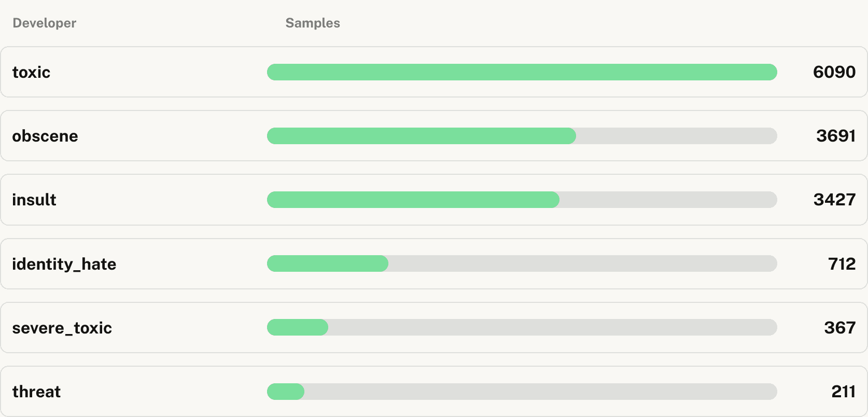Click the 3427 sample count
This screenshot has width=868, height=417.
[834, 200]
